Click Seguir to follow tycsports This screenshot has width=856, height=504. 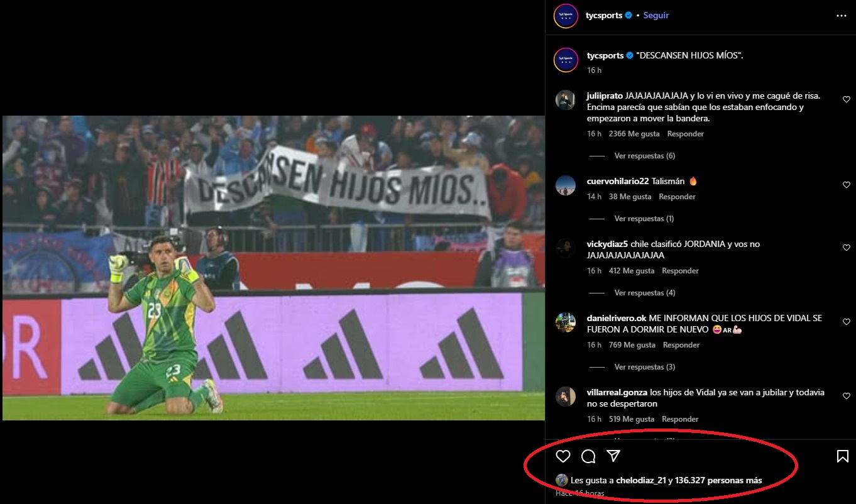click(656, 16)
